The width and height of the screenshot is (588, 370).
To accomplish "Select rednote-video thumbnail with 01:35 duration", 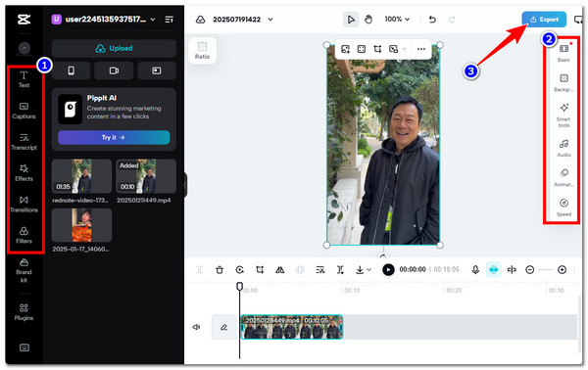I will tap(81, 176).
